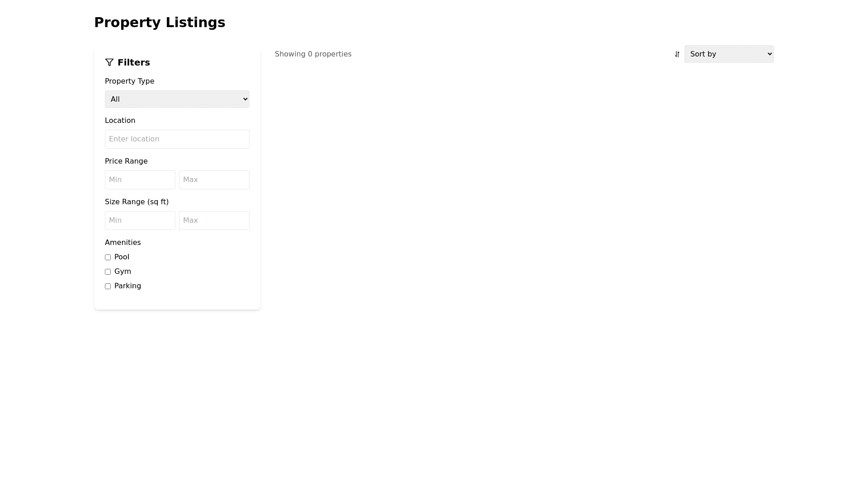Focus the Enter location field
Screen dimensions: 868x488
(x=177, y=139)
